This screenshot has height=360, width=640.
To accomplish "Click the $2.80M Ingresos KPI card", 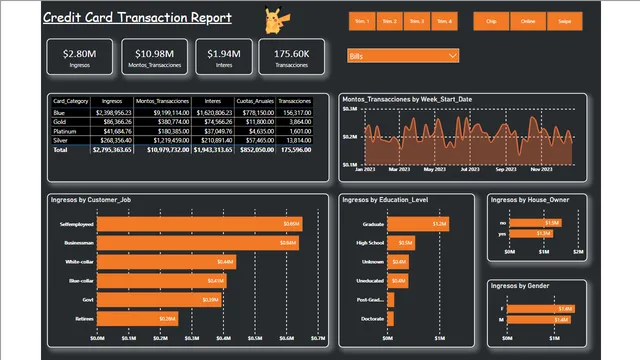I will pyautogui.click(x=80, y=57).
